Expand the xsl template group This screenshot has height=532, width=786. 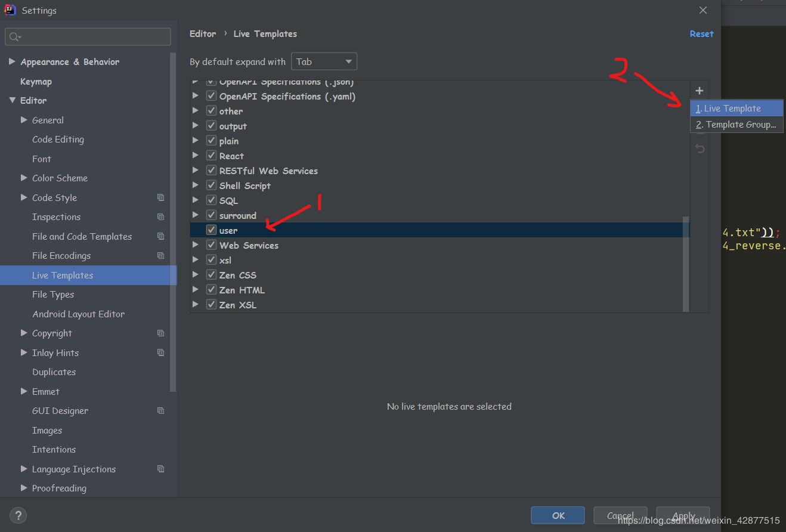tap(196, 260)
